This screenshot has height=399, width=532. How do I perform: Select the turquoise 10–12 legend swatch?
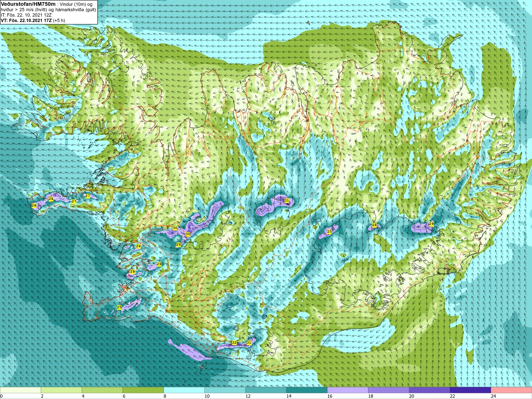coord(225,390)
